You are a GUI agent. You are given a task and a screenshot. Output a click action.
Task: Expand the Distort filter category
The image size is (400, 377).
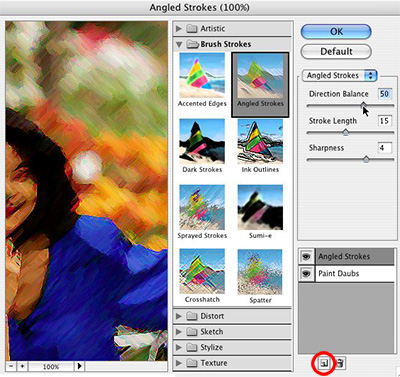click(x=179, y=316)
